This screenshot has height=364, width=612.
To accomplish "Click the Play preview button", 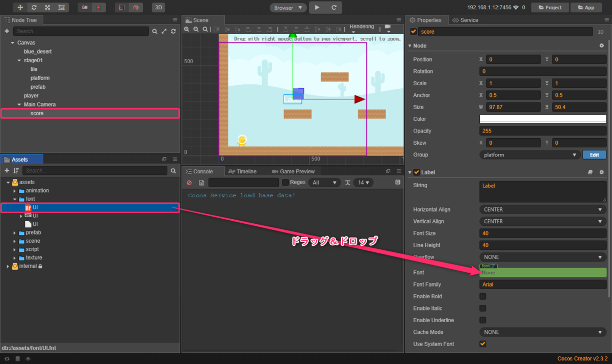I will click(x=317, y=8).
